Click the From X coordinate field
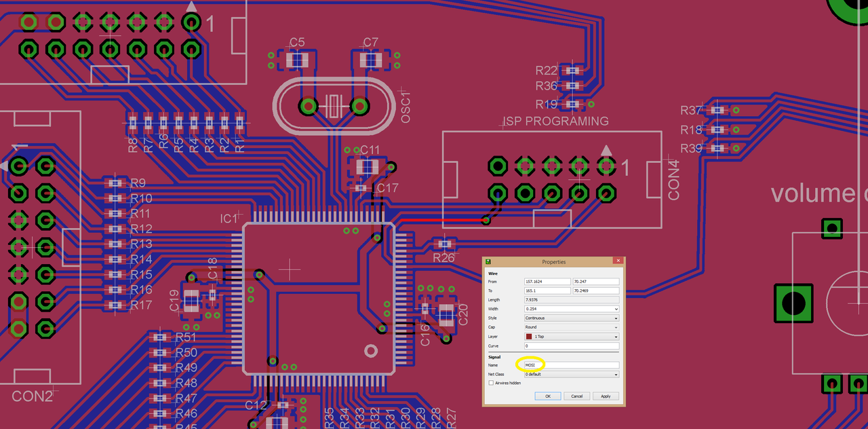Viewport: 868px width, 429px height. click(547, 281)
